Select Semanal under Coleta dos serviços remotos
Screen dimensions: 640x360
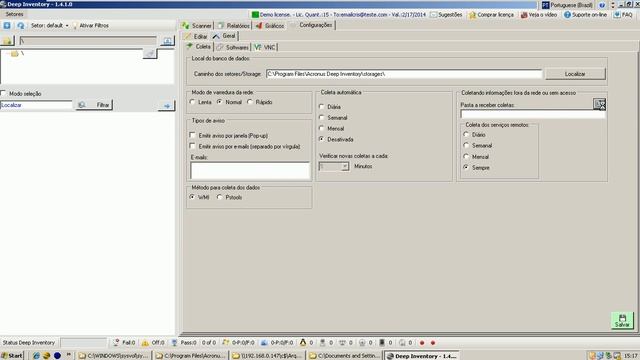(466, 145)
